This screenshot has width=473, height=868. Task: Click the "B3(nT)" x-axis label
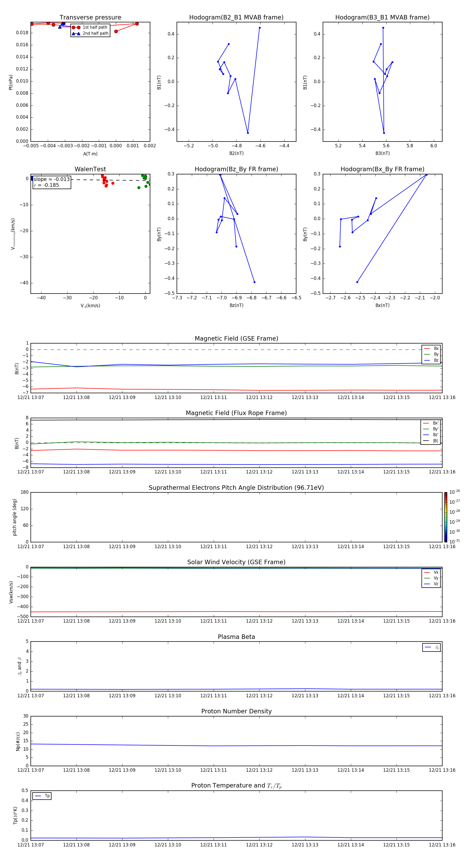point(382,153)
